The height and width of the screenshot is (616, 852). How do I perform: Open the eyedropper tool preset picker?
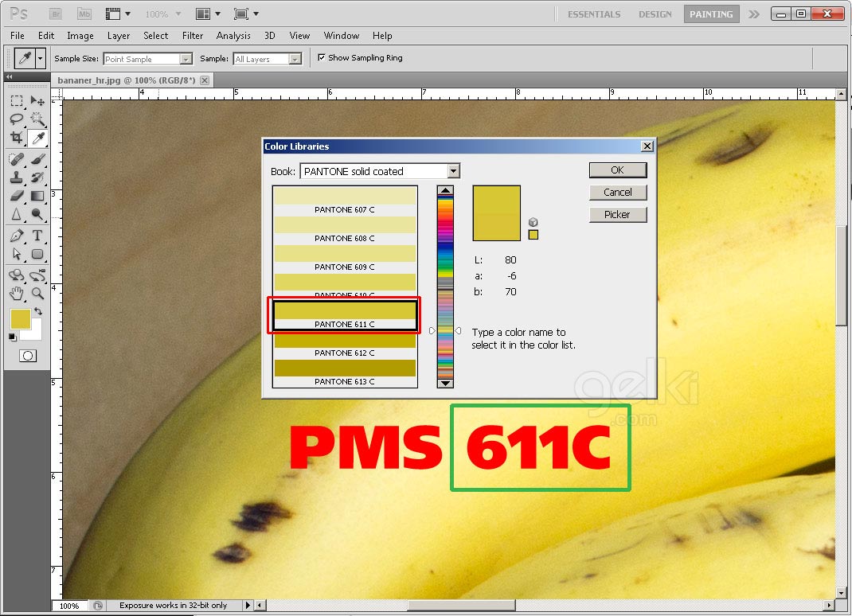pyautogui.click(x=40, y=58)
